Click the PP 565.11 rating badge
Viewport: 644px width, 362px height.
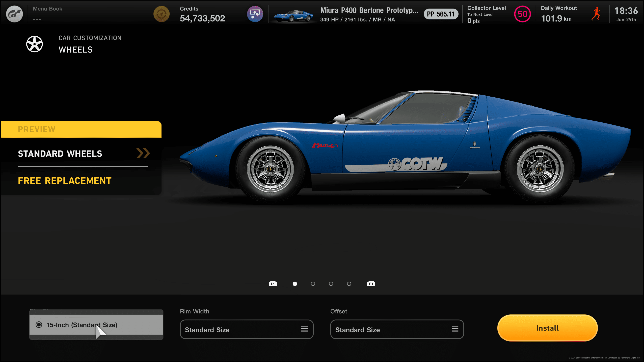[x=441, y=14]
